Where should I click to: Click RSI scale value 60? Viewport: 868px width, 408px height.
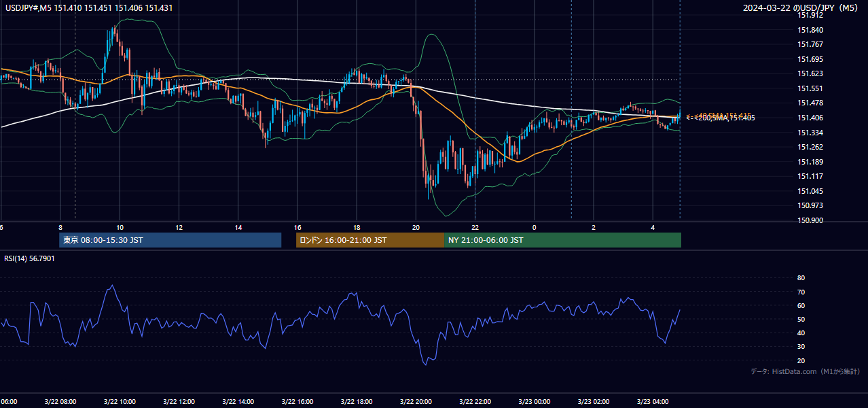pyautogui.click(x=801, y=305)
